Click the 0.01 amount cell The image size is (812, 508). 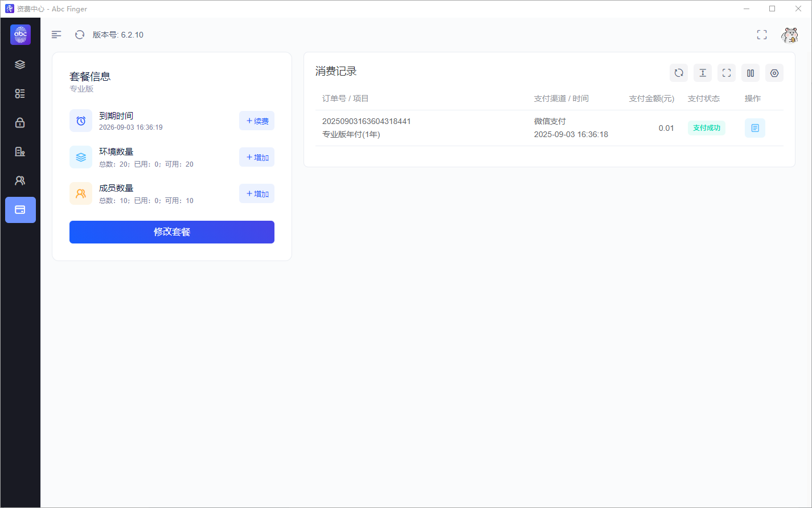coord(666,128)
